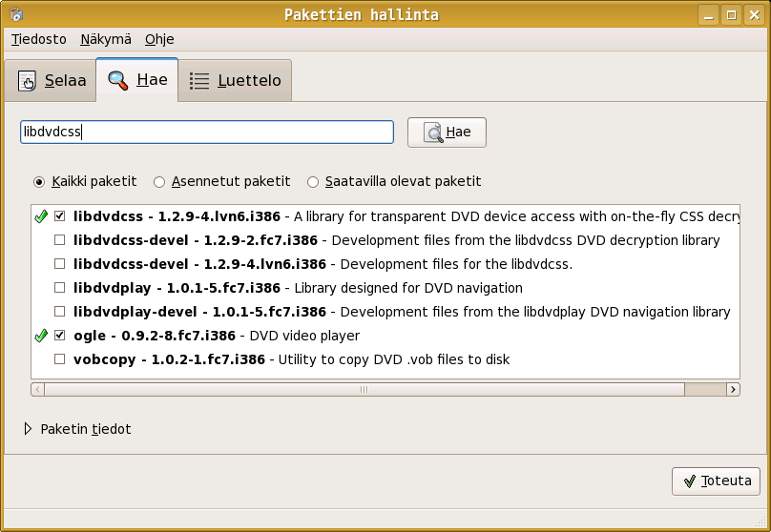Open the Näkymä menu
The height and width of the screenshot is (532, 771).
(105, 39)
